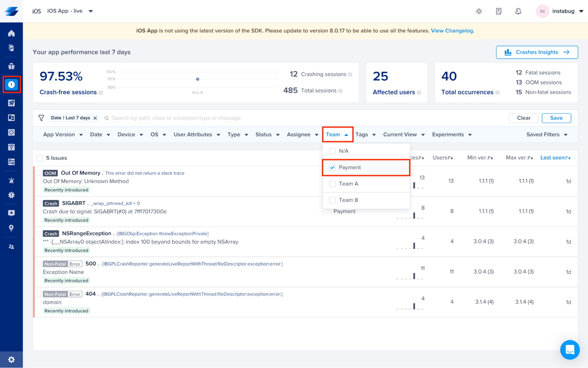Expand the Tags filter dropdown
588x368 pixels.
(366, 135)
